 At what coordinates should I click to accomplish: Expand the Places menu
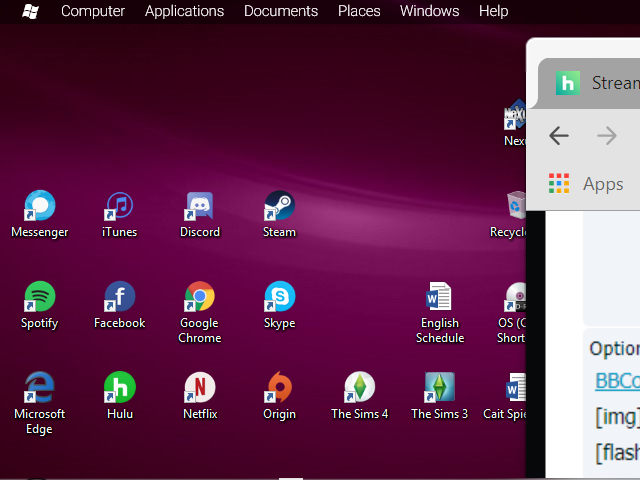tap(359, 11)
